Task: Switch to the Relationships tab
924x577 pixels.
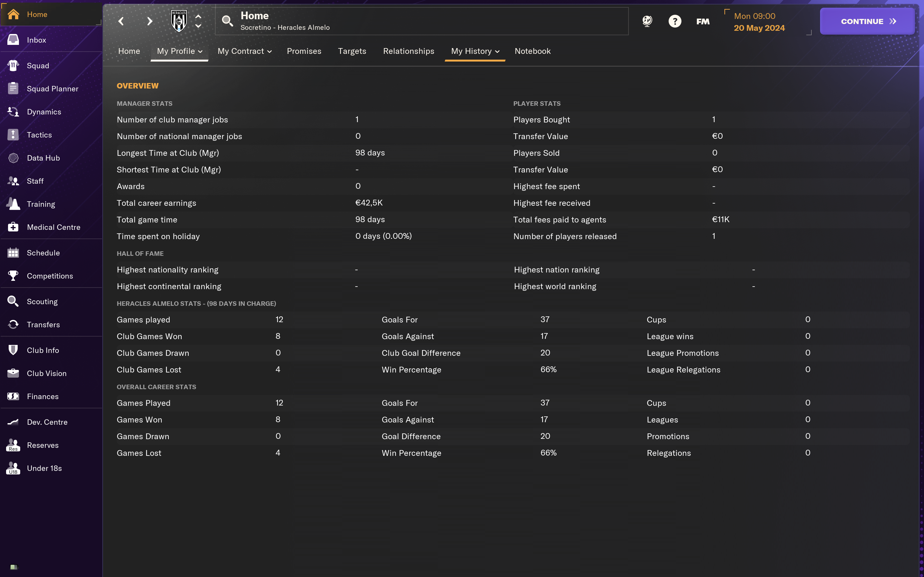Action: (408, 51)
